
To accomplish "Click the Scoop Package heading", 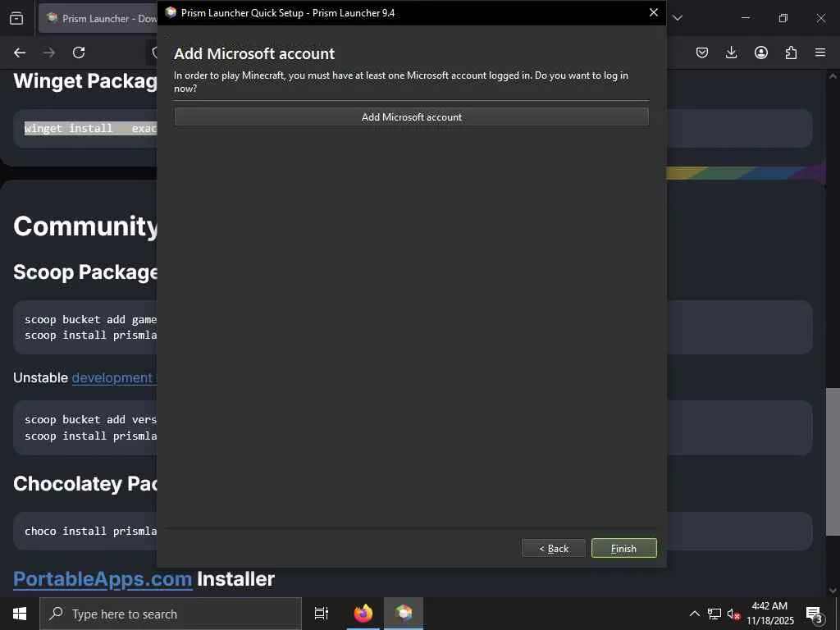I will click(85, 272).
